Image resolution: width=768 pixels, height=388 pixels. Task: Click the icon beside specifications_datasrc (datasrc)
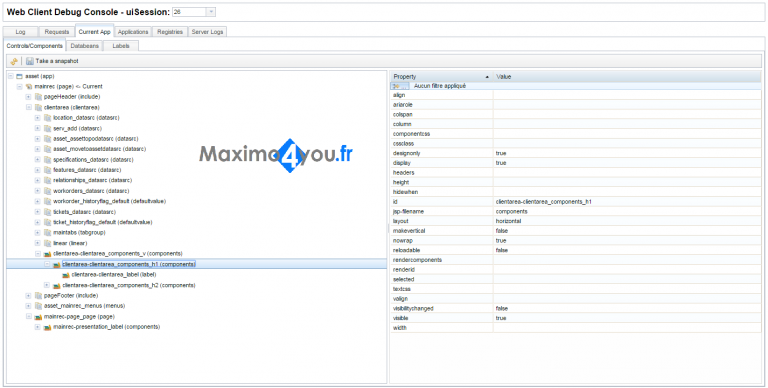(x=48, y=160)
